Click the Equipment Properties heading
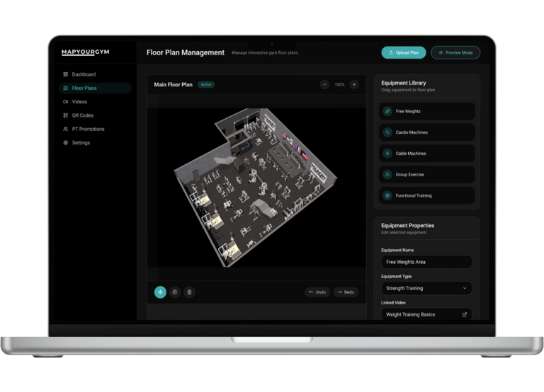The width and height of the screenshot is (544, 392). click(x=408, y=226)
